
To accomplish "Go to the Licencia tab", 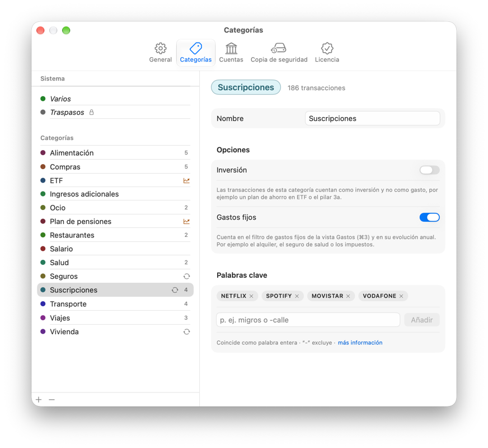I will point(327,53).
